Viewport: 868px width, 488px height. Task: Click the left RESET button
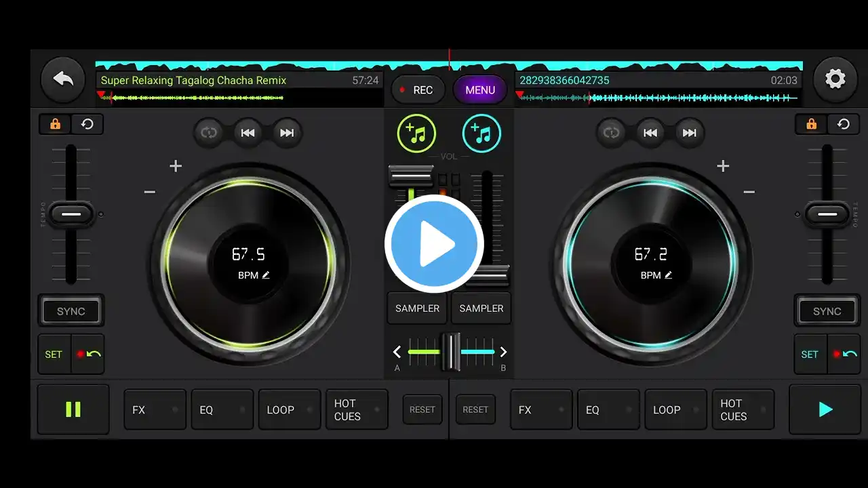pos(422,409)
